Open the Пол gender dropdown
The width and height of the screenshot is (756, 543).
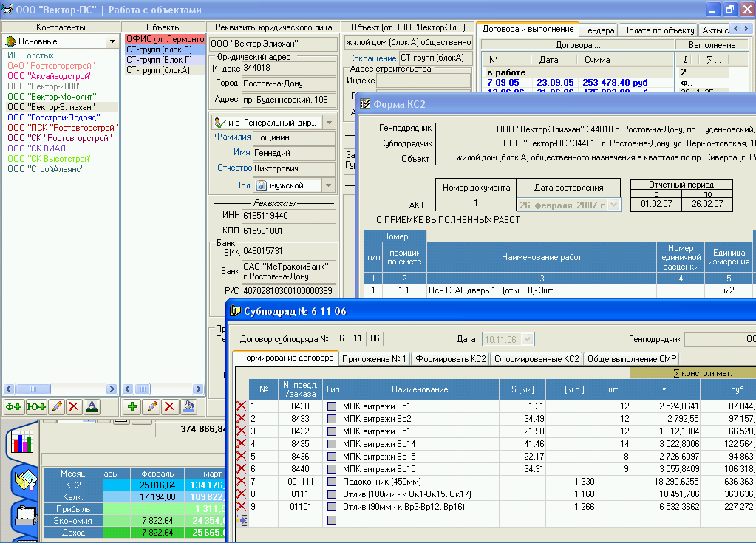329,185
